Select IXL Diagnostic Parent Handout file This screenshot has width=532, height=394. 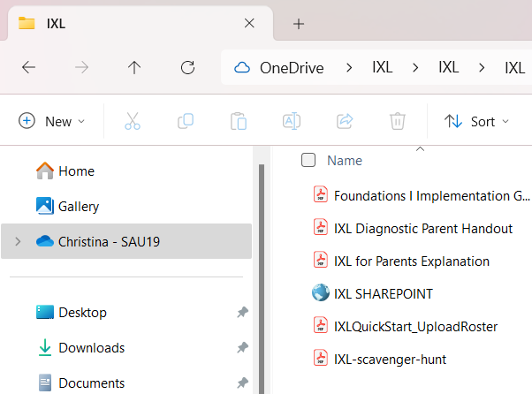423,229
